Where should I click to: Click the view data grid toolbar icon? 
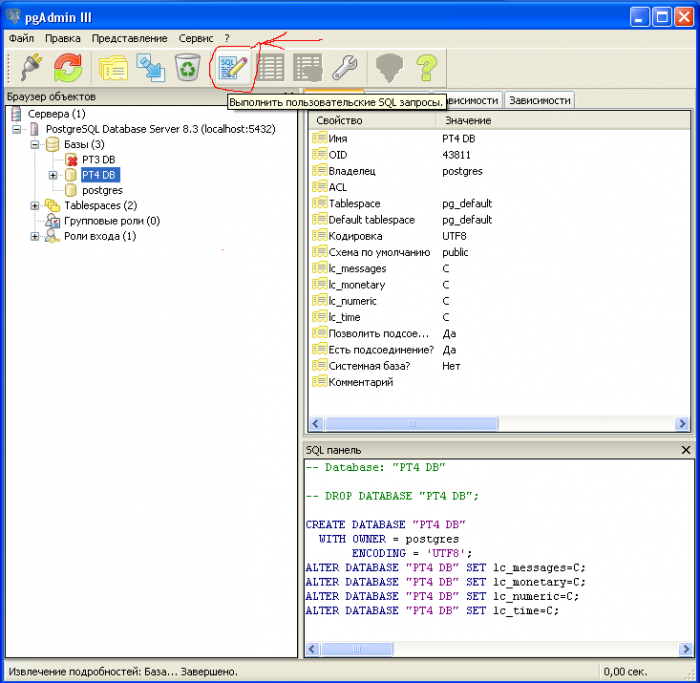coord(270,68)
